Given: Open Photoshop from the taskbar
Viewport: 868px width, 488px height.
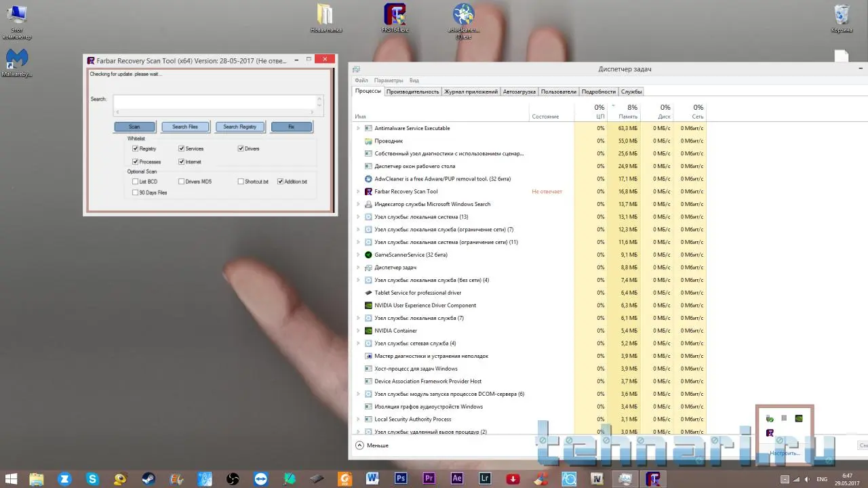Looking at the screenshot, I should (400, 479).
